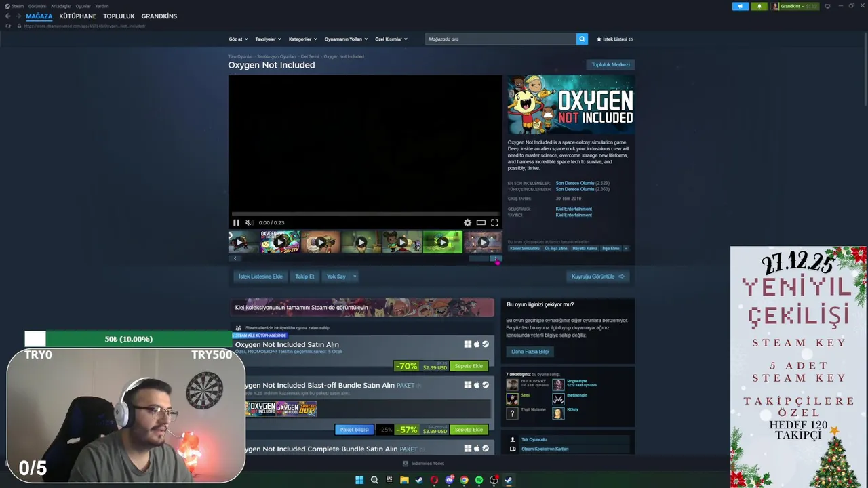Open the dropdown arrow next to Yok Say
The image size is (868, 488).
[x=354, y=277]
